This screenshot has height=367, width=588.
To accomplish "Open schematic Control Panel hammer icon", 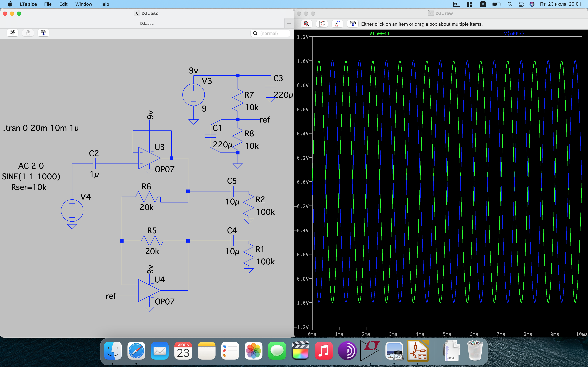I will coord(44,33).
